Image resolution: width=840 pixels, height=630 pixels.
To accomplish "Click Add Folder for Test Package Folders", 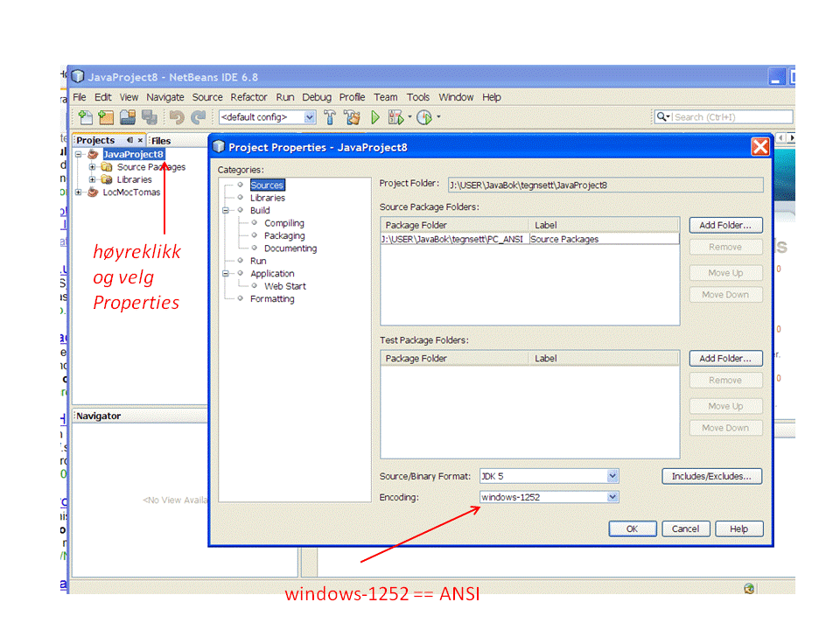I will pyautogui.click(x=725, y=359).
